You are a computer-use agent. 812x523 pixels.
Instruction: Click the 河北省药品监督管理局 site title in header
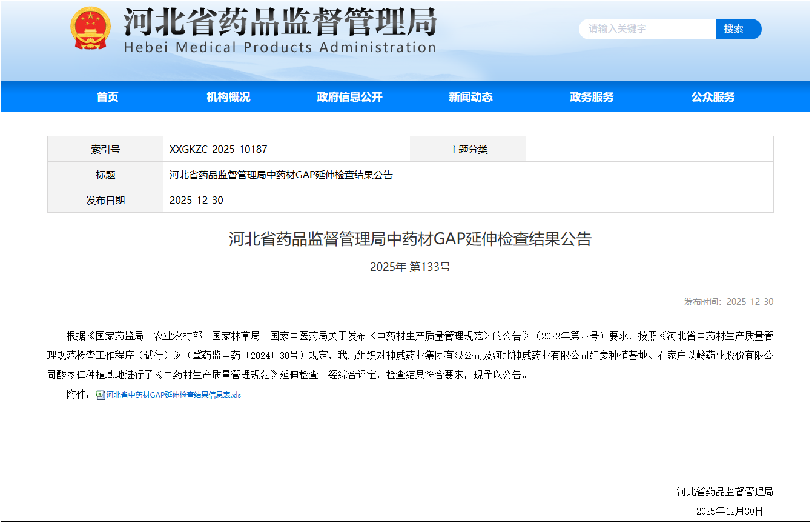point(280,22)
